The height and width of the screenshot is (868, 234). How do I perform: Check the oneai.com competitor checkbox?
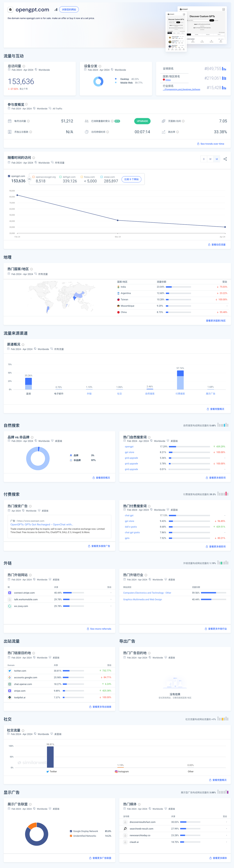[102, 177]
